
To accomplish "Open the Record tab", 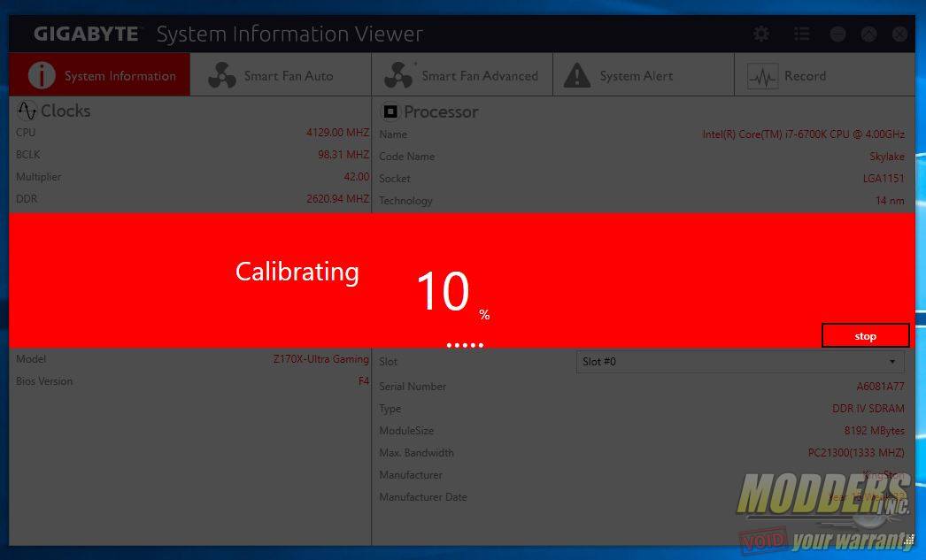I will point(824,75).
